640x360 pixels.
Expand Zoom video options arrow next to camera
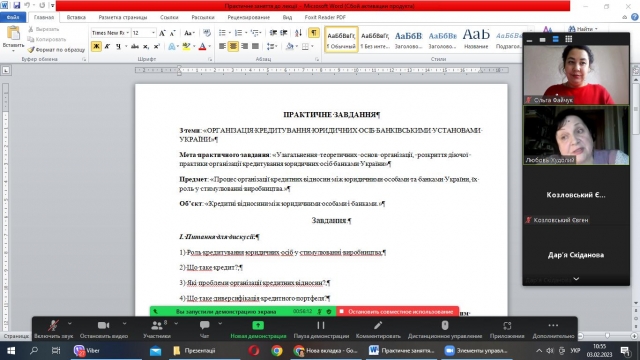pos(124,324)
